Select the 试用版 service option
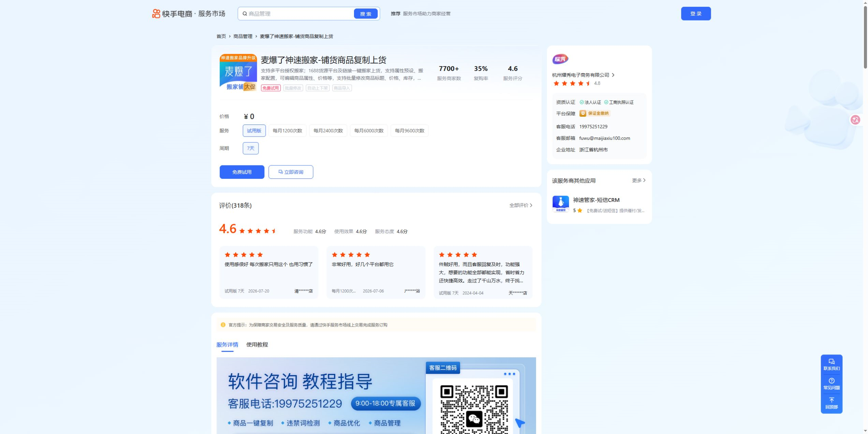Image resolution: width=868 pixels, height=434 pixels. point(254,131)
